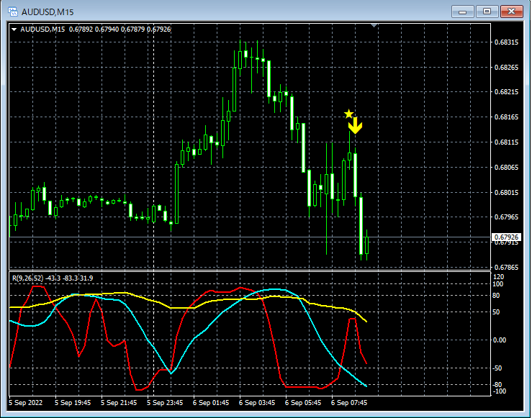The image size is (532, 418).
Task: Minimize the AUDUSD,M15 chart window
Action: [462, 12]
